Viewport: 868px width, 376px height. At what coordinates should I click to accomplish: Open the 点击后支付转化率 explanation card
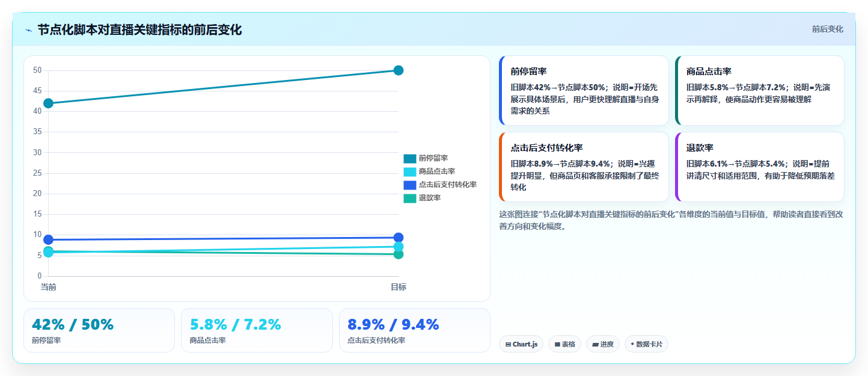point(584,167)
